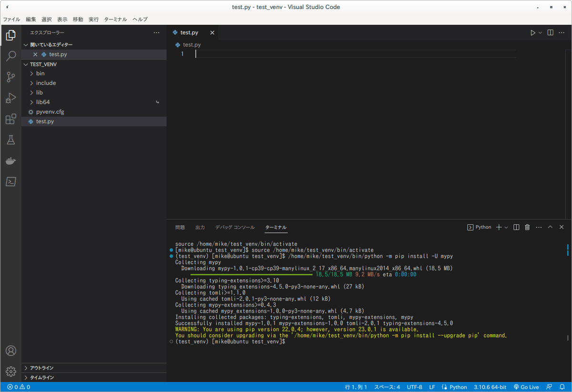Viewport: 572px width, 392px height.
Task: Switch to the 問題 panel tab
Action: [180, 227]
